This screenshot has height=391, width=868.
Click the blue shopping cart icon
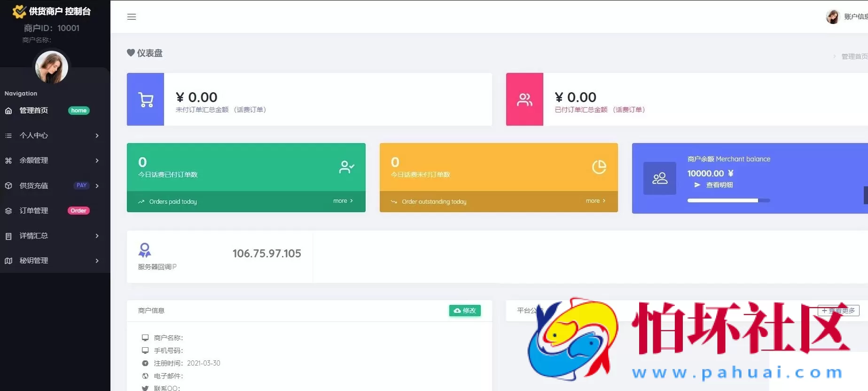tap(146, 99)
